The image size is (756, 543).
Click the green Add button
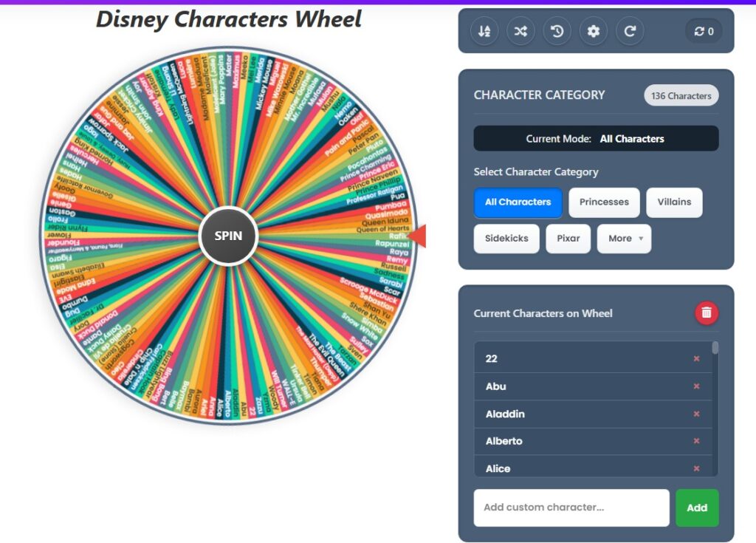coord(697,508)
